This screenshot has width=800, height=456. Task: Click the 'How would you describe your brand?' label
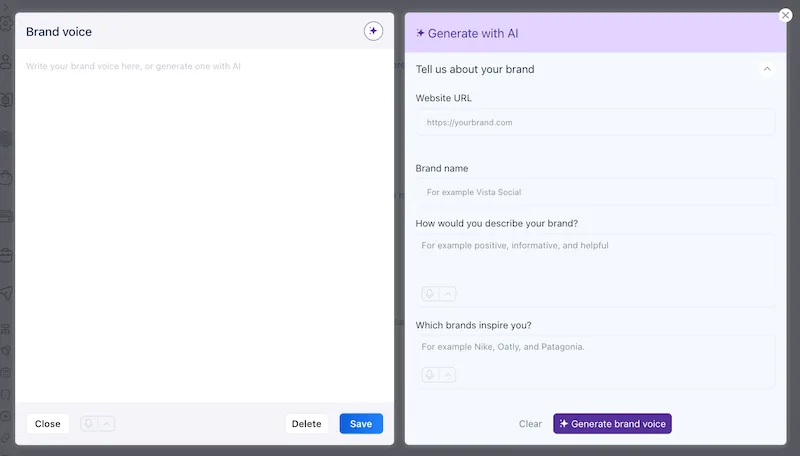[497, 223]
